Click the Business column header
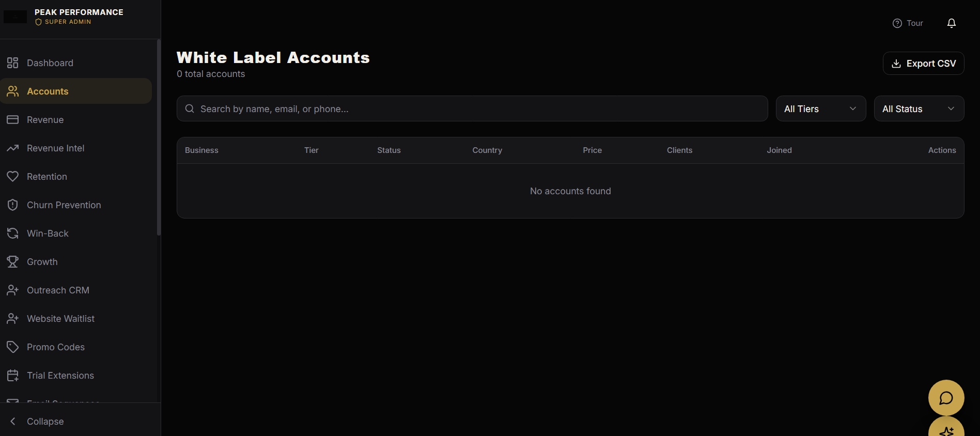 201,150
